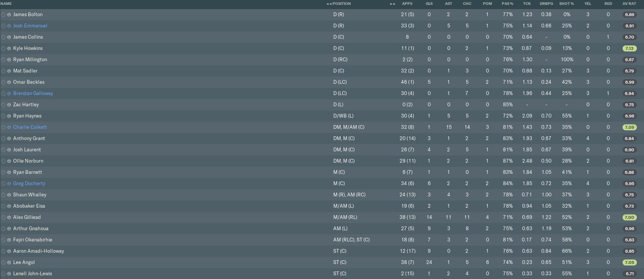Open info icon next to Alex Gilliead

tap(9, 217)
